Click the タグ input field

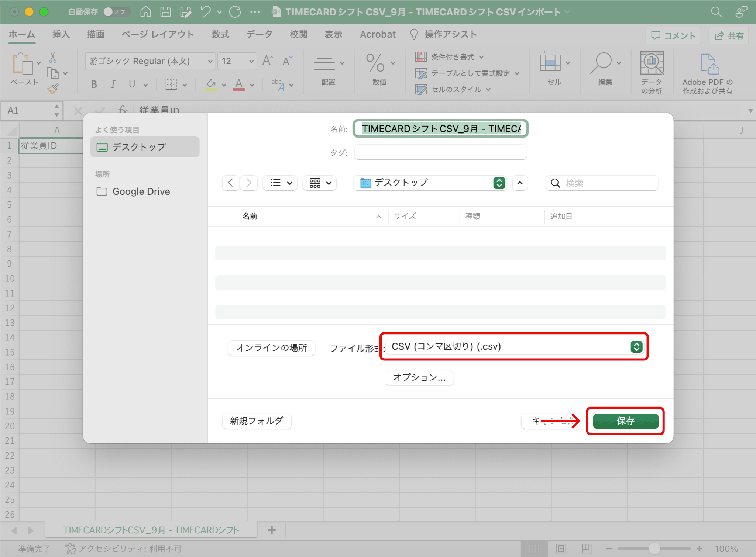click(440, 152)
